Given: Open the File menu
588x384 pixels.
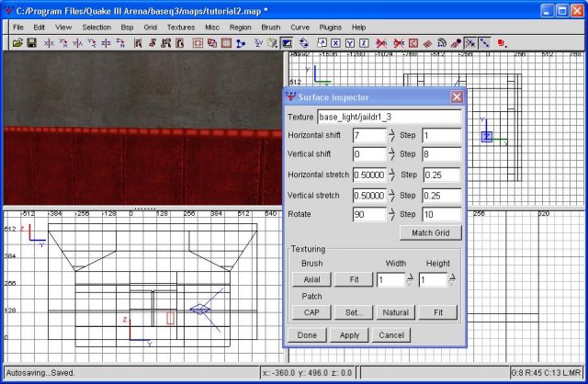Looking at the screenshot, I should (18, 28).
